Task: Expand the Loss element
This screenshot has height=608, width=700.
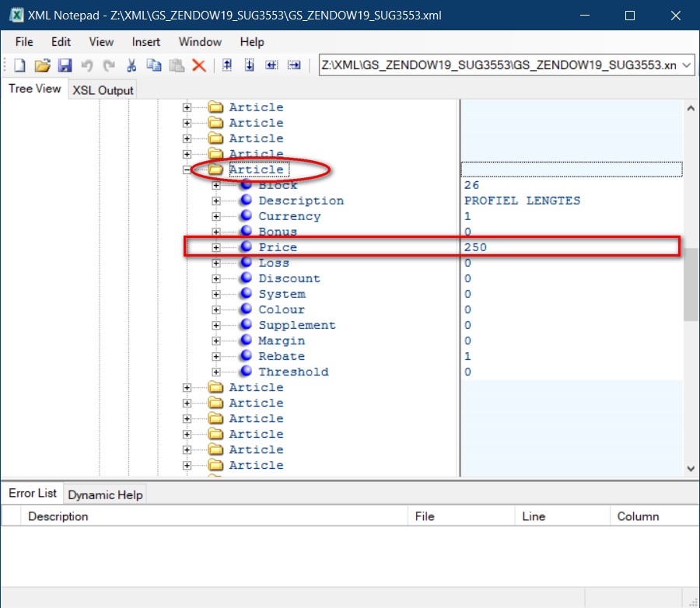Action: tap(216, 263)
